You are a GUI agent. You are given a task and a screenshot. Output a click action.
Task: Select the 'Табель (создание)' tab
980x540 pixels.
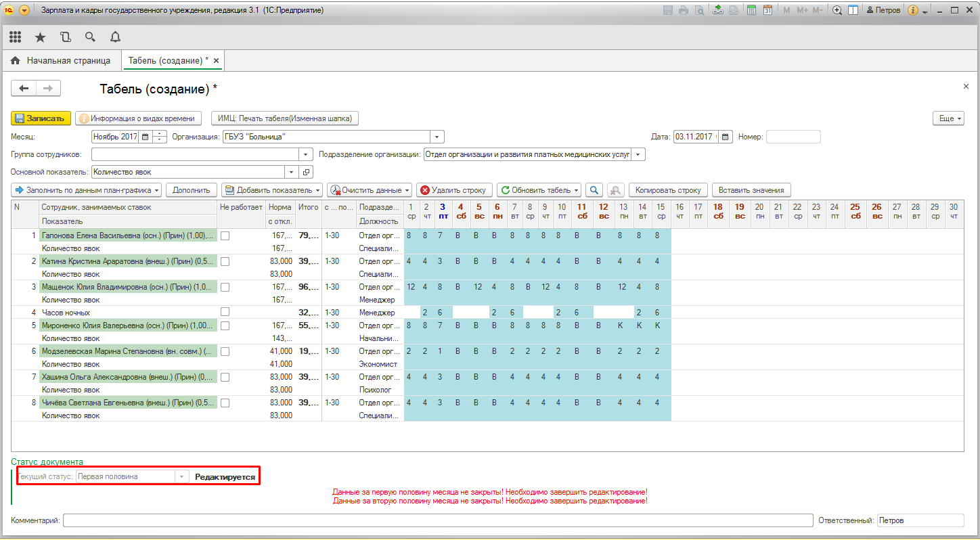(168, 61)
